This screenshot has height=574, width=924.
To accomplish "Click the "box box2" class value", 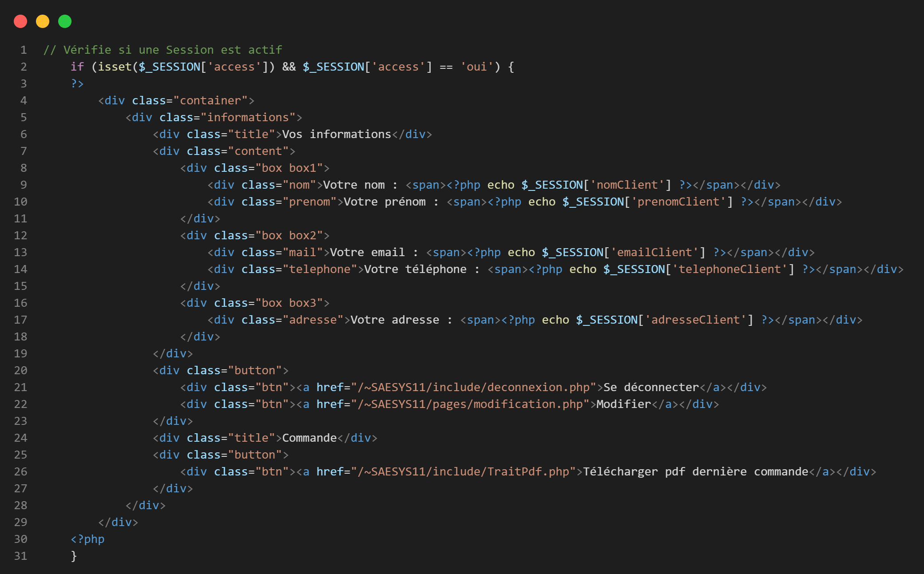I will [x=289, y=235].
